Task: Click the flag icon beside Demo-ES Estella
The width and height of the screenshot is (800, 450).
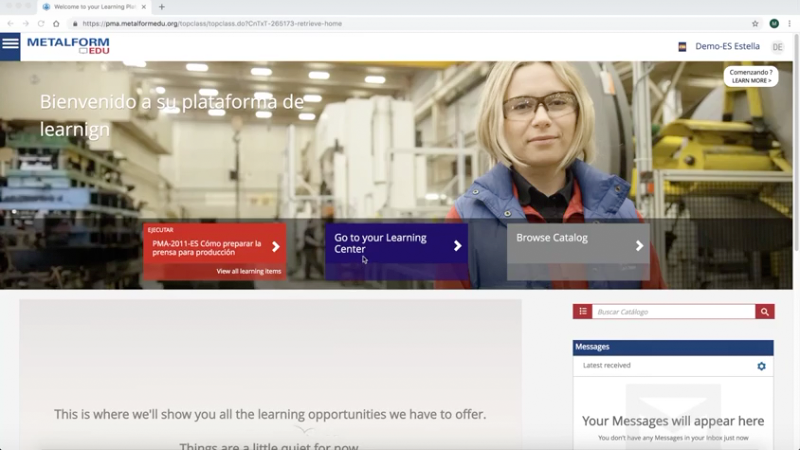Action: tap(682, 46)
